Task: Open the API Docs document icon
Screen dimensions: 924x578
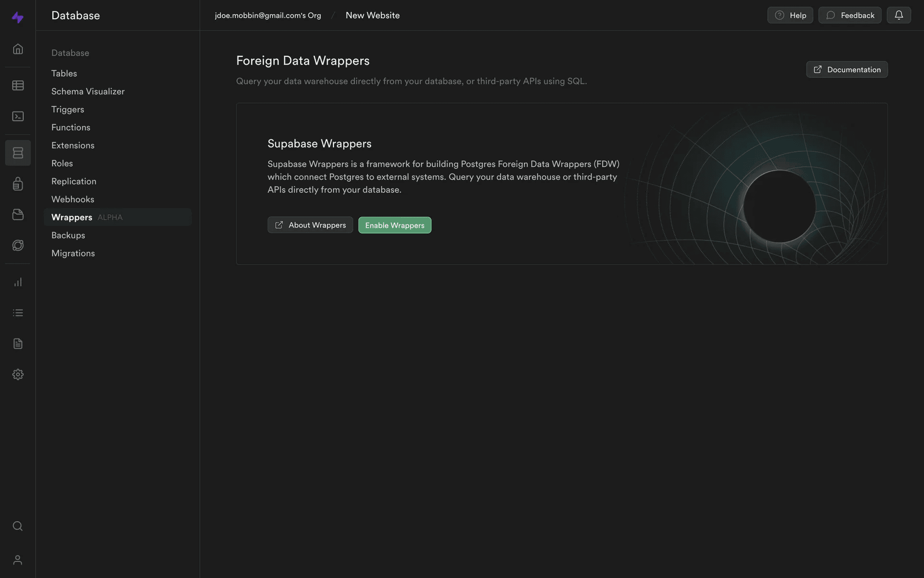Action: [18, 344]
